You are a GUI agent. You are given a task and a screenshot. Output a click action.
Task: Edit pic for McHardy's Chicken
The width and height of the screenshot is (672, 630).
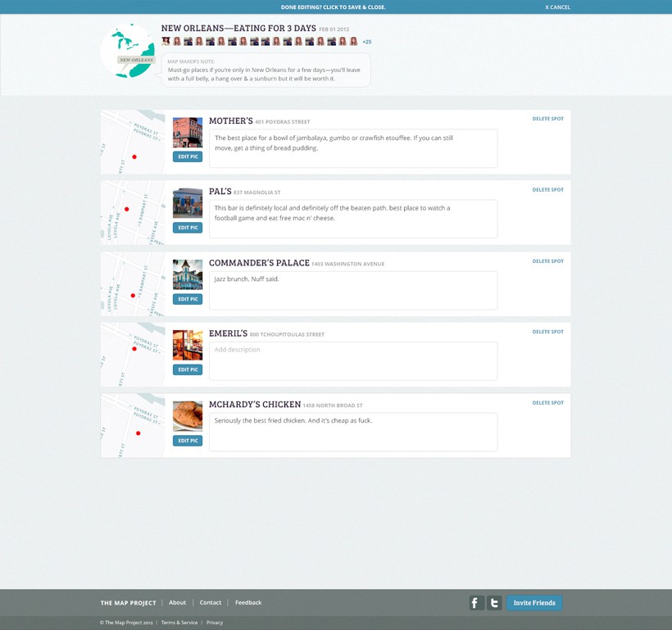(188, 441)
